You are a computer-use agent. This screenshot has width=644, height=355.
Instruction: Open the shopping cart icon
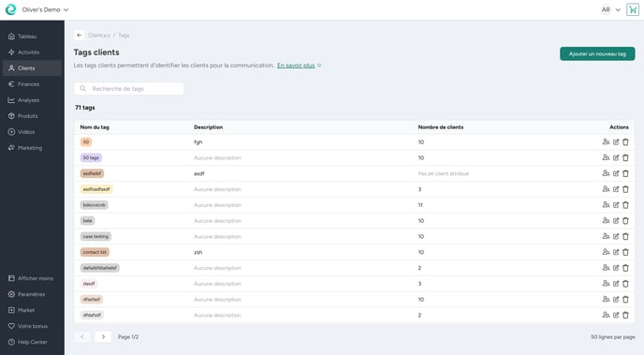tap(633, 9)
